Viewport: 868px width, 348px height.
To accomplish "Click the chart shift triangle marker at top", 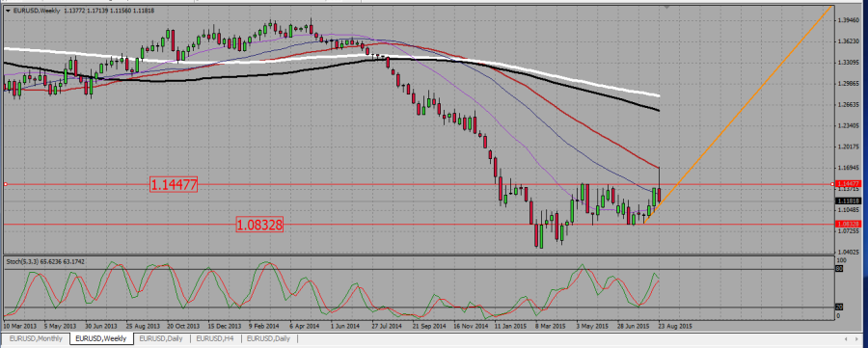I will [x=667, y=8].
